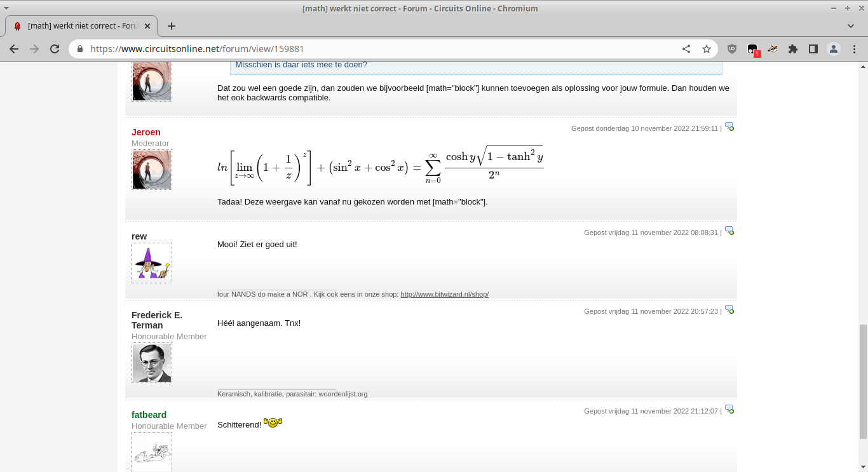The width and height of the screenshot is (868, 472).
Task: Open the bitwizard.nl shop link
Action: 444,294
